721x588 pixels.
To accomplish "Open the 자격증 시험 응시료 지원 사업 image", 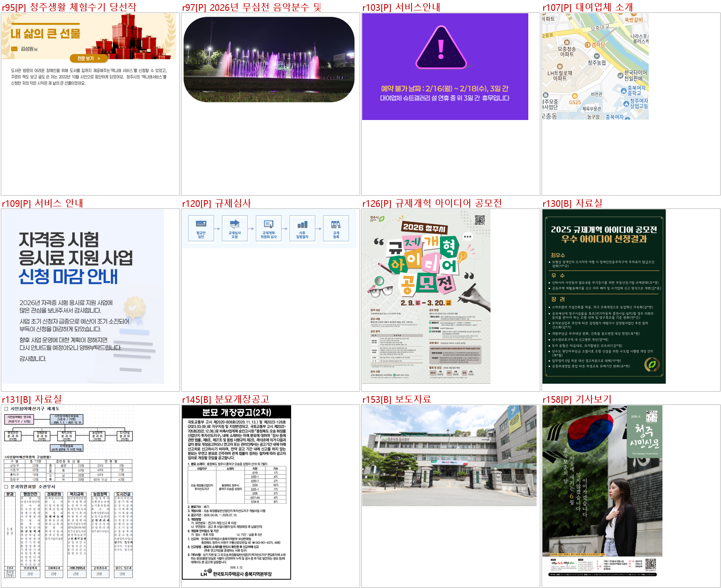I will pos(83,296).
